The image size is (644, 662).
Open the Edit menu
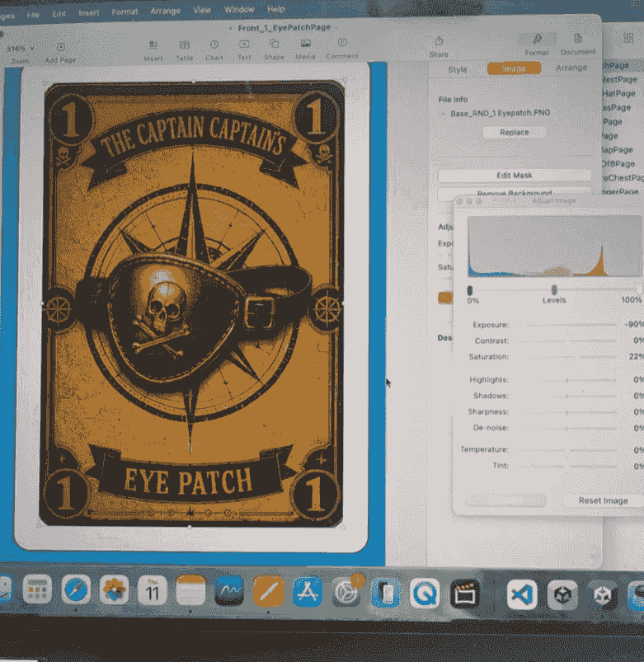59,13
